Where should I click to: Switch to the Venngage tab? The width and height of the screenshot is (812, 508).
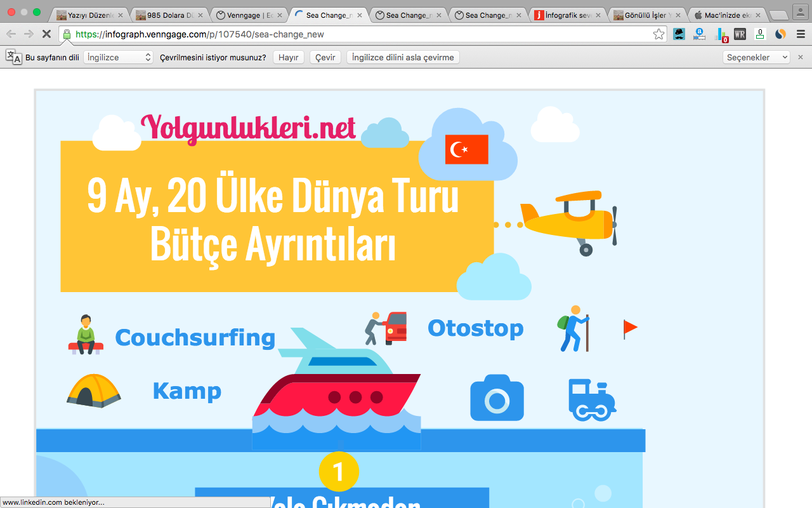click(x=248, y=15)
